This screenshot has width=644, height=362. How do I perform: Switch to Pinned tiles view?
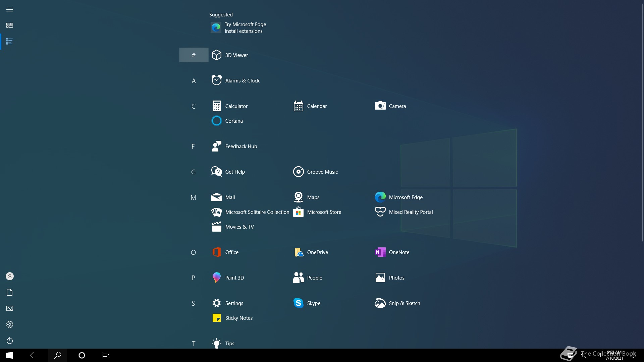(x=10, y=25)
